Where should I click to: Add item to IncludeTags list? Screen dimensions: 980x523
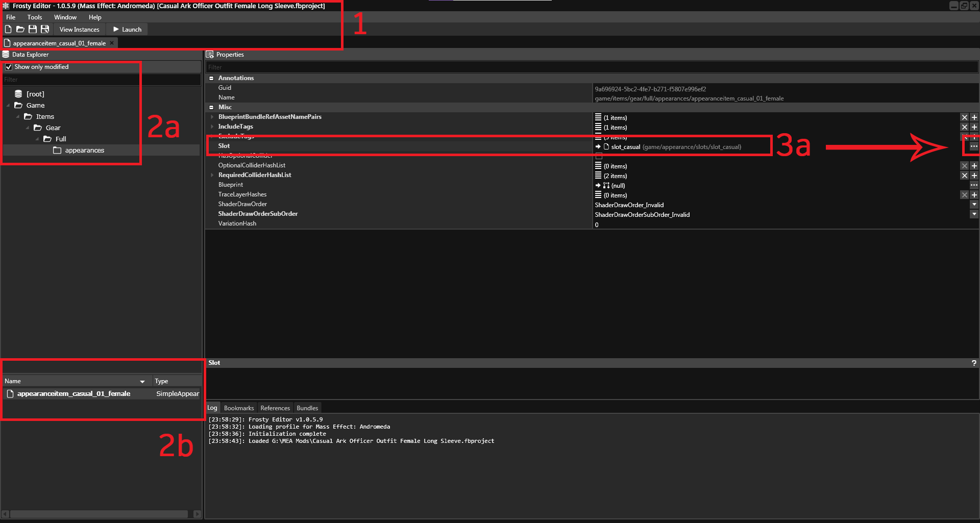(x=974, y=127)
